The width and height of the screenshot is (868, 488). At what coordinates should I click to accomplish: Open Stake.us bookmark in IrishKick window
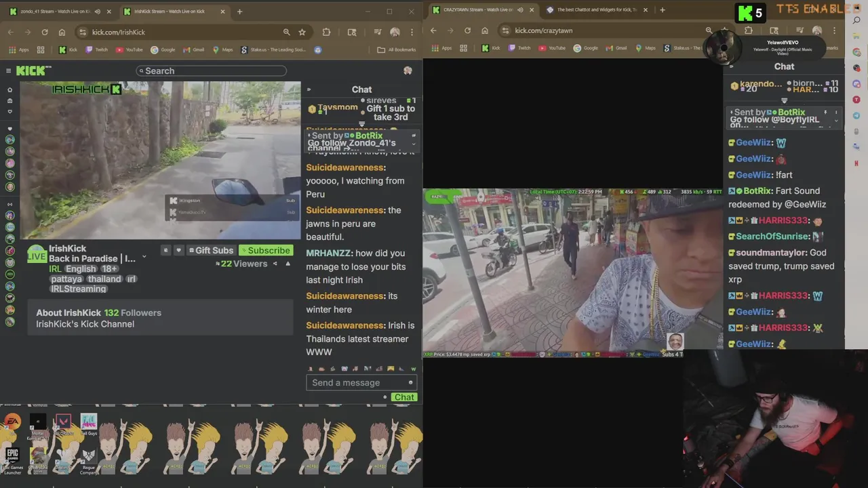click(x=274, y=49)
